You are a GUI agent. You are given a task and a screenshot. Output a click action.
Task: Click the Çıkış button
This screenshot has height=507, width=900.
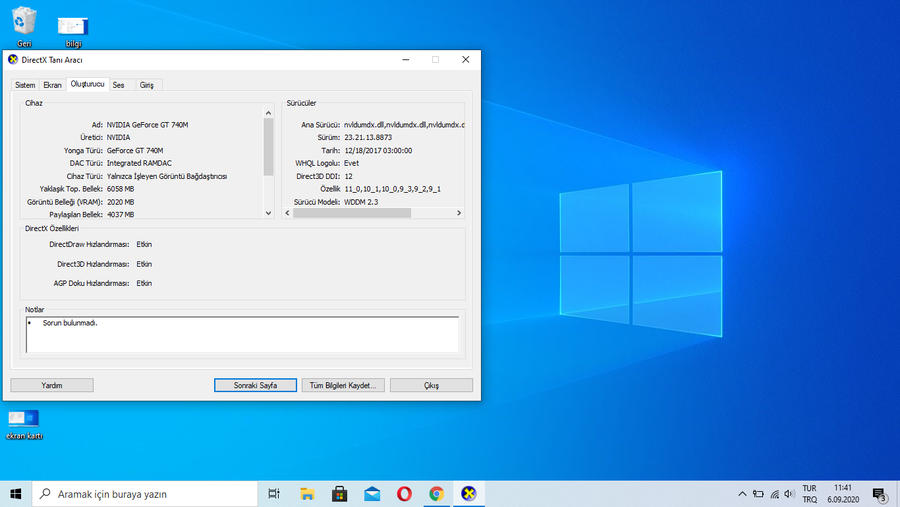point(431,385)
